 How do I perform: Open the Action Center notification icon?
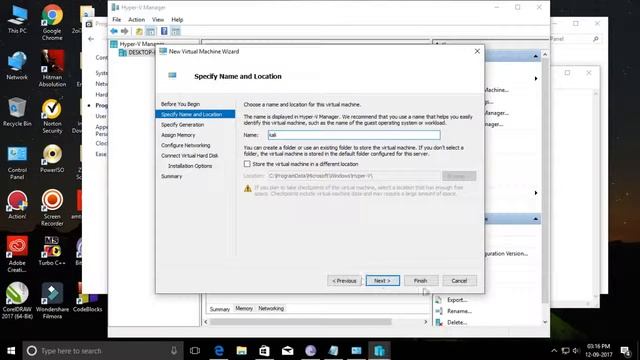(x=625, y=351)
